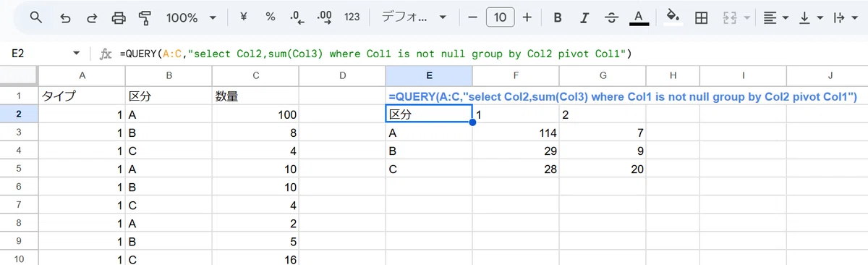Select column E header
The height and width of the screenshot is (265, 868).
tap(429, 76)
